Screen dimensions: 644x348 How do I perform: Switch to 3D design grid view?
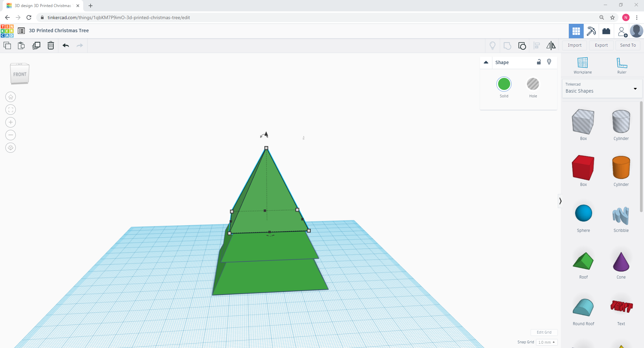click(x=576, y=31)
